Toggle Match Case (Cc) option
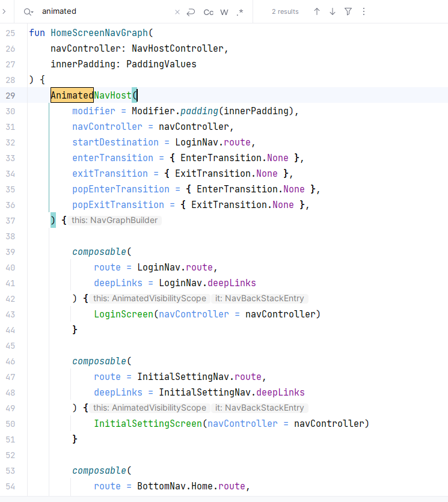The height and width of the screenshot is (502, 448). click(x=209, y=12)
